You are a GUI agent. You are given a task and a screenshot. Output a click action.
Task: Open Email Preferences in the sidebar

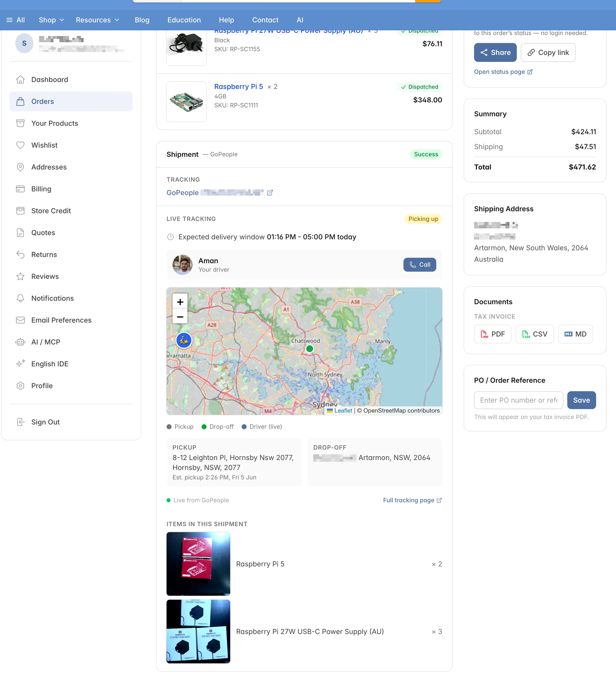(71, 320)
